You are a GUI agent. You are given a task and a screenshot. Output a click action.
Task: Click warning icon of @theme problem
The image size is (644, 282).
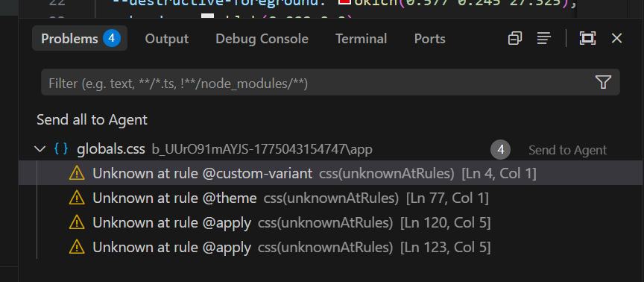(77, 198)
